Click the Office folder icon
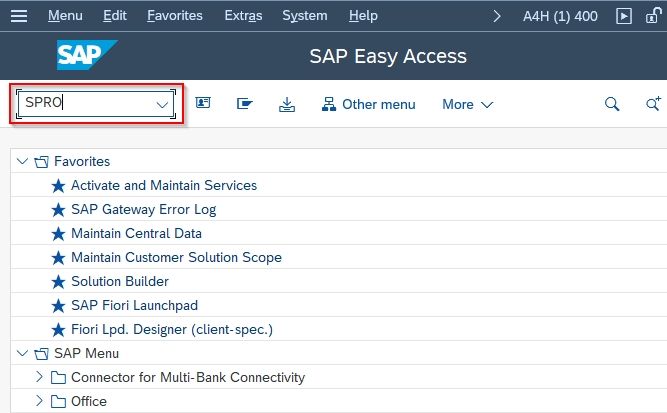 [x=58, y=402]
